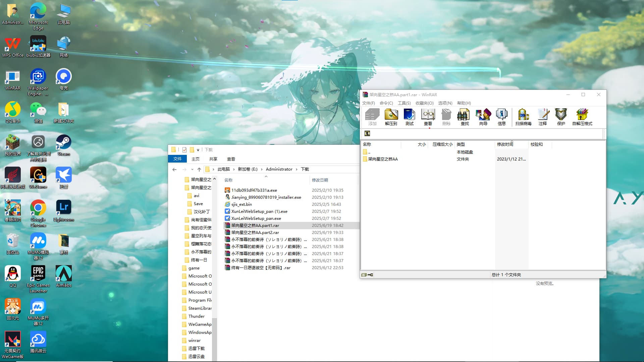Click the Back arrow in Explorer
The image size is (644, 362).
point(174,169)
